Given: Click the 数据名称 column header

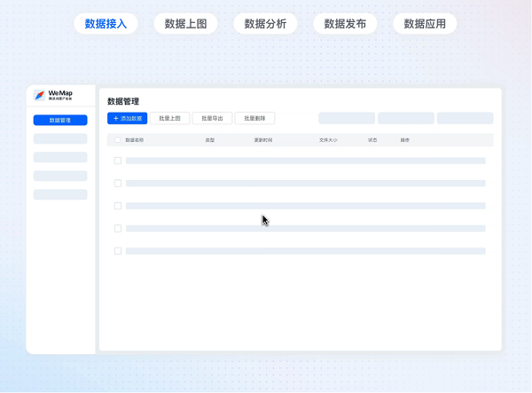Looking at the screenshot, I should 135,140.
